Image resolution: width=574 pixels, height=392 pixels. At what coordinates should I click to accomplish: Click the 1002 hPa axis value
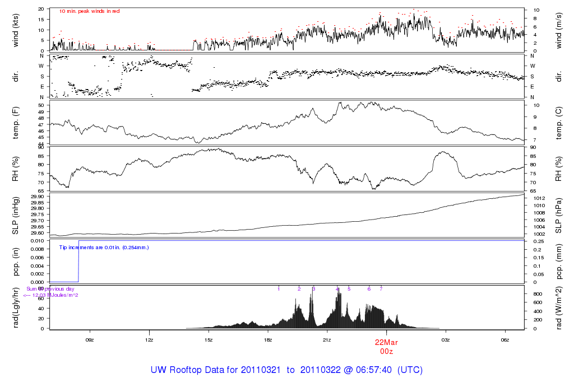pyautogui.click(x=539, y=234)
